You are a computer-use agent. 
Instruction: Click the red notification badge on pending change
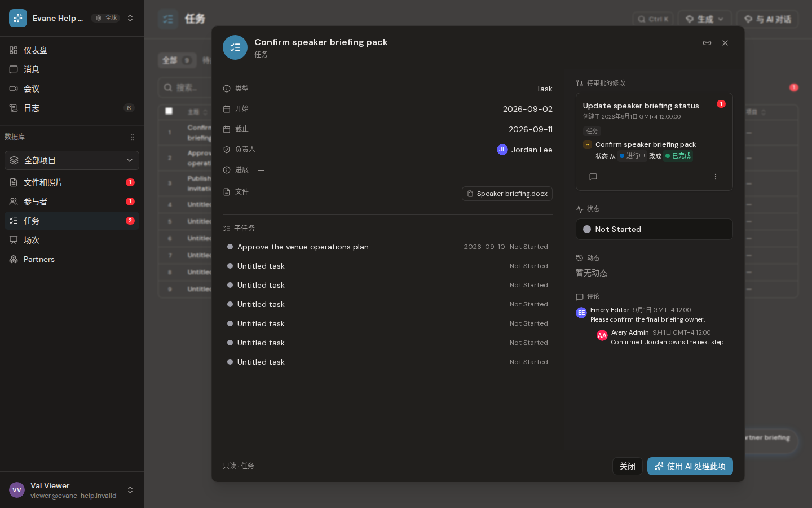tap(721, 104)
